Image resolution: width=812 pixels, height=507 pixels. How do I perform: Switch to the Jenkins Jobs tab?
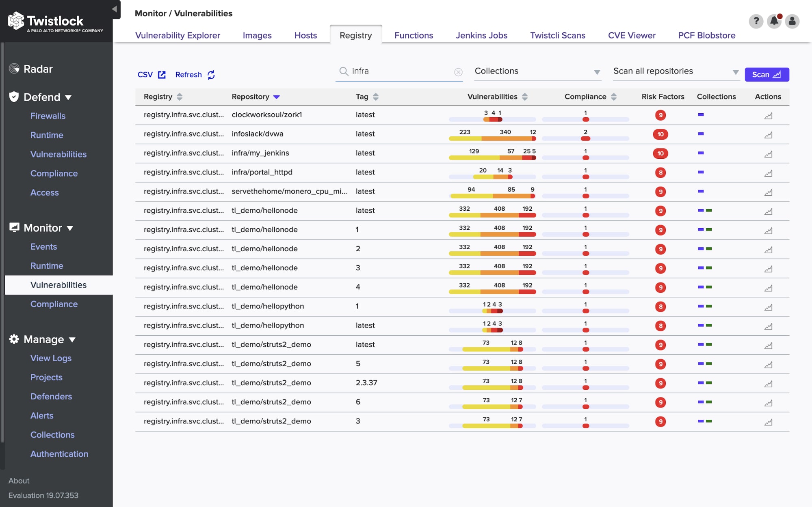pos(481,35)
